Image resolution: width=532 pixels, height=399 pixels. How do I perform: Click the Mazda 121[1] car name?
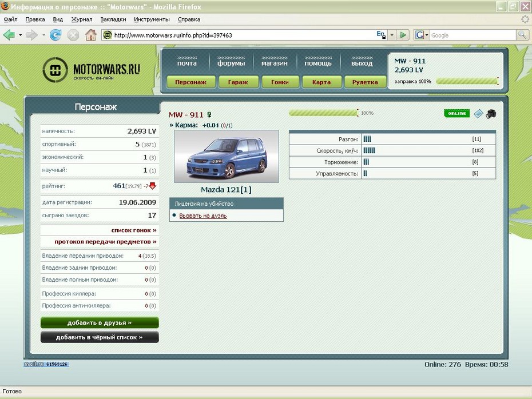(x=226, y=190)
